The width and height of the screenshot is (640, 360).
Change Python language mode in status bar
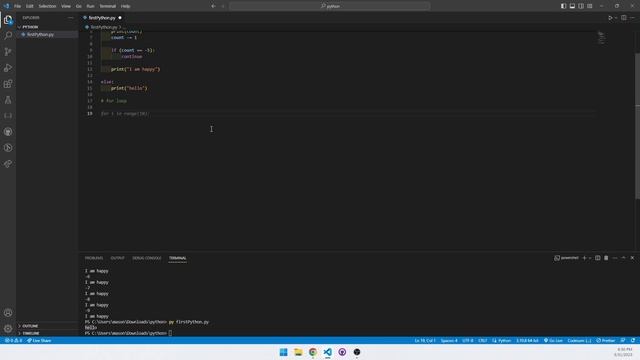click(x=504, y=340)
